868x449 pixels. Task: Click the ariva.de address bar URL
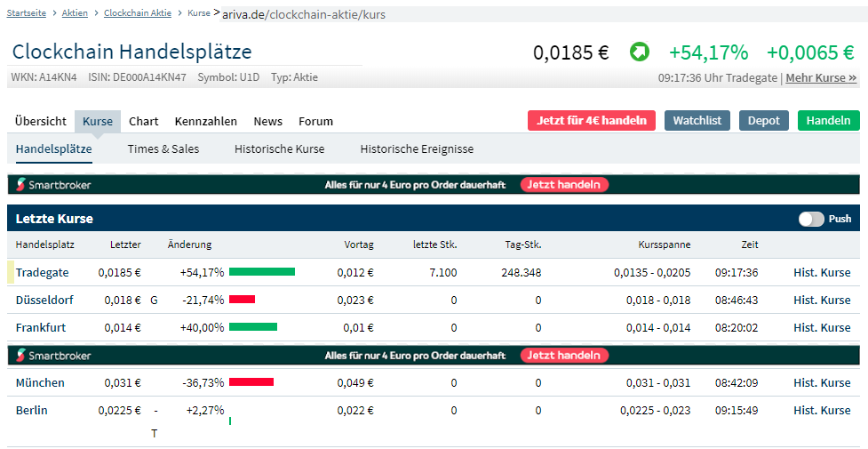pyautogui.click(x=303, y=15)
